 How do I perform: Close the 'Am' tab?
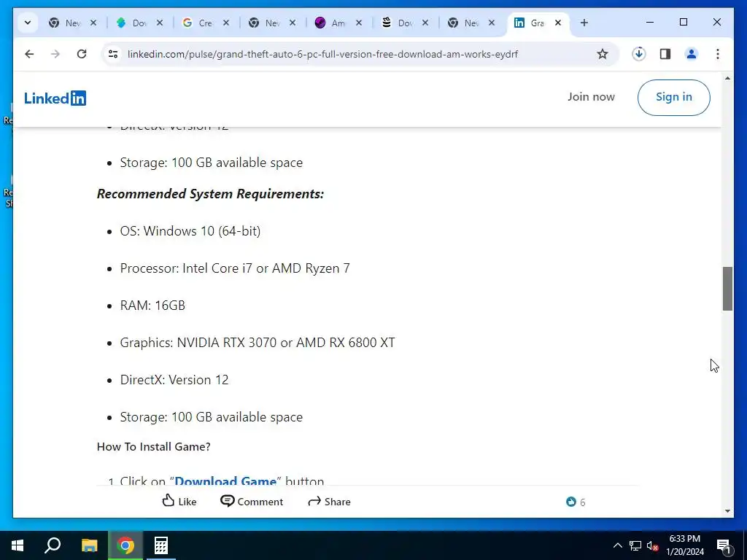tap(359, 23)
